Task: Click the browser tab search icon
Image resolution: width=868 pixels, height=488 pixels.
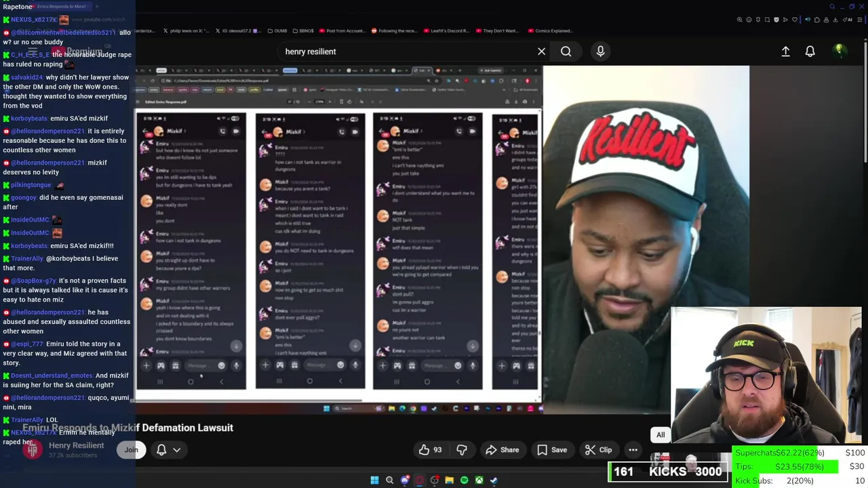Action: pyautogui.click(x=832, y=6)
